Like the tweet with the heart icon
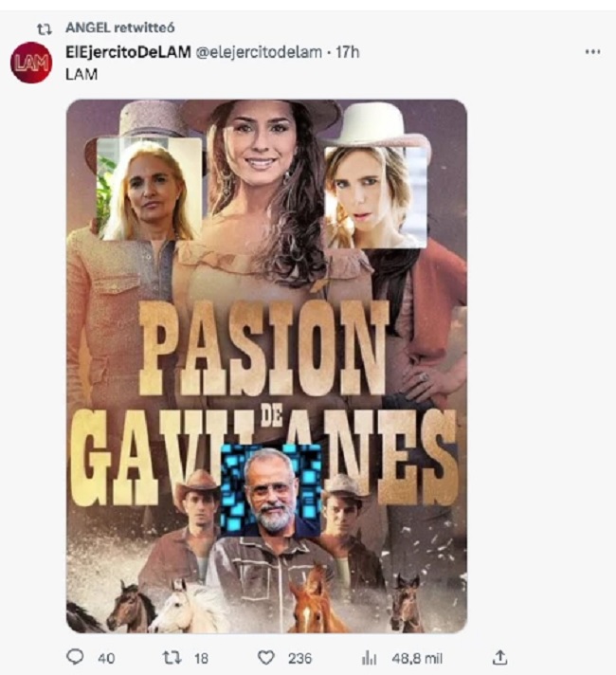 [266, 658]
